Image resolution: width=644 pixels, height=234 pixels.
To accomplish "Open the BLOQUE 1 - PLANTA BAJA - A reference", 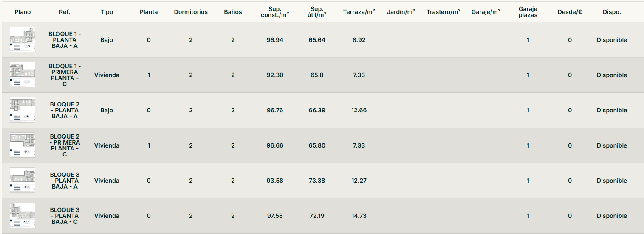I will point(65,40).
